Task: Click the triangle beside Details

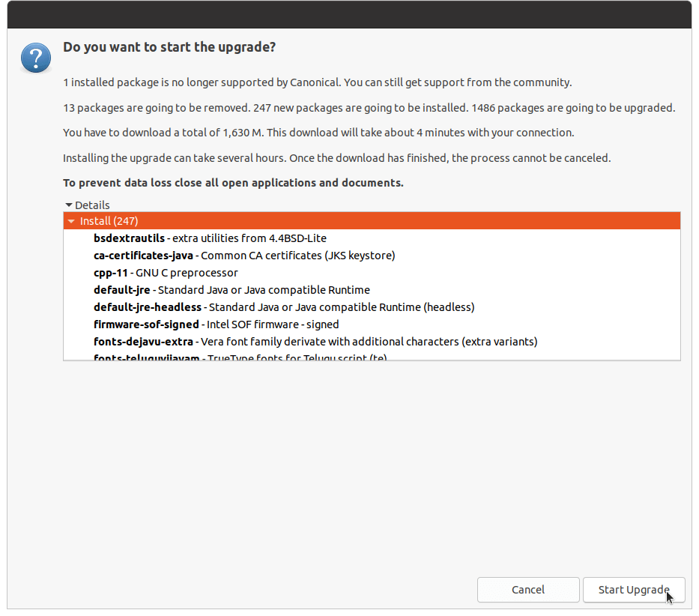Action: tap(67, 205)
